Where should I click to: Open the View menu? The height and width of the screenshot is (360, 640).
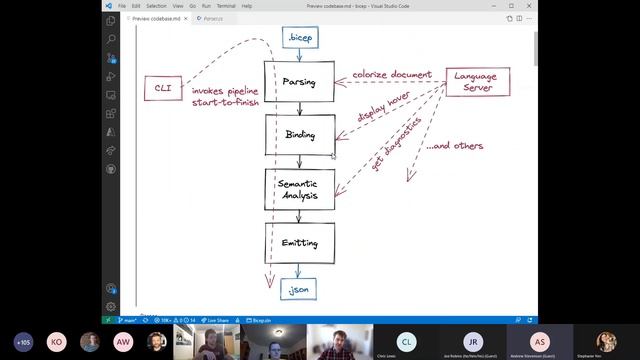pos(178,6)
